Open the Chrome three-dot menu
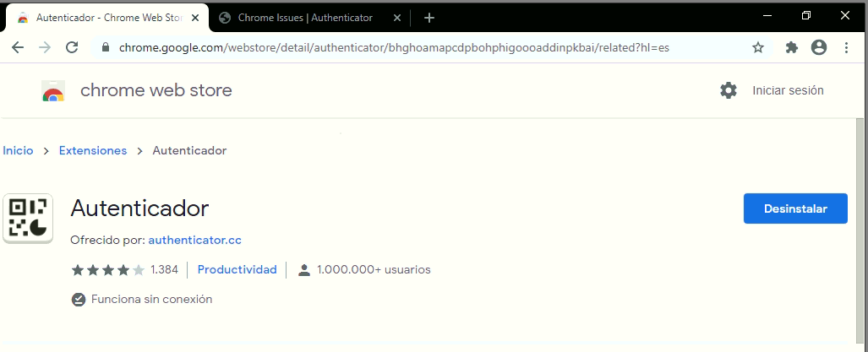The width and height of the screenshot is (868, 352). click(x=846, y=47)
